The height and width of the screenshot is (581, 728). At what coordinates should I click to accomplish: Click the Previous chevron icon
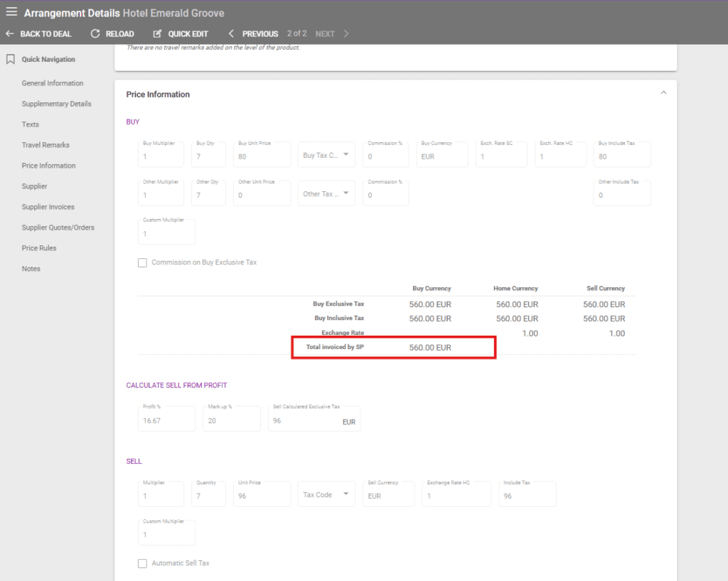231,33
